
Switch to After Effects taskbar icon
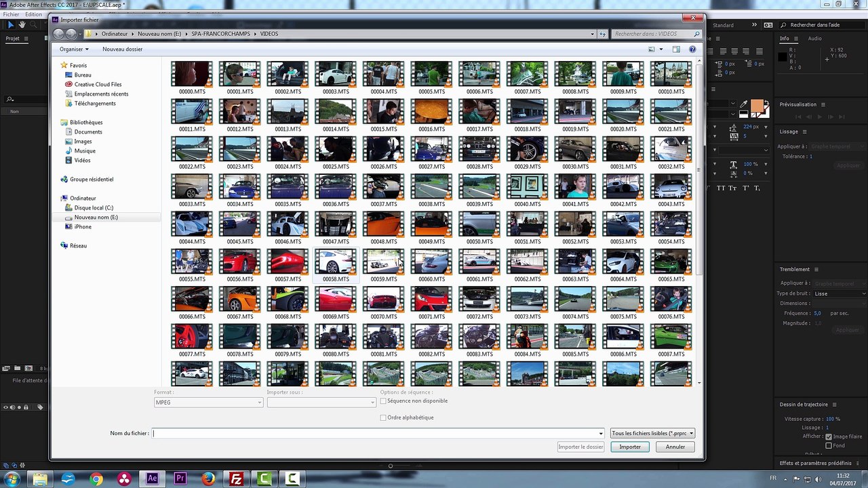coord(153,479)
